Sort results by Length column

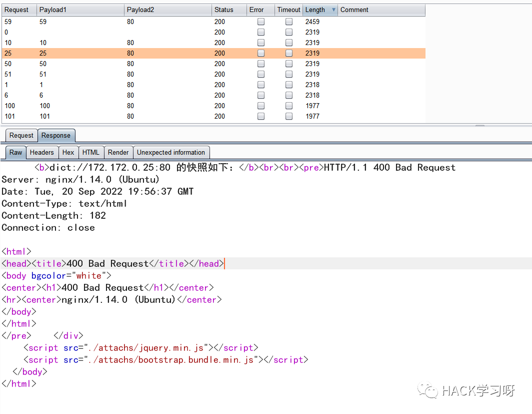coord(320,10)
